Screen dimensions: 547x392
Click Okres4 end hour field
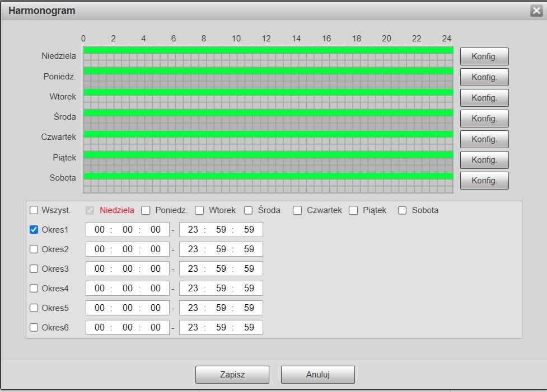(193, 288)
